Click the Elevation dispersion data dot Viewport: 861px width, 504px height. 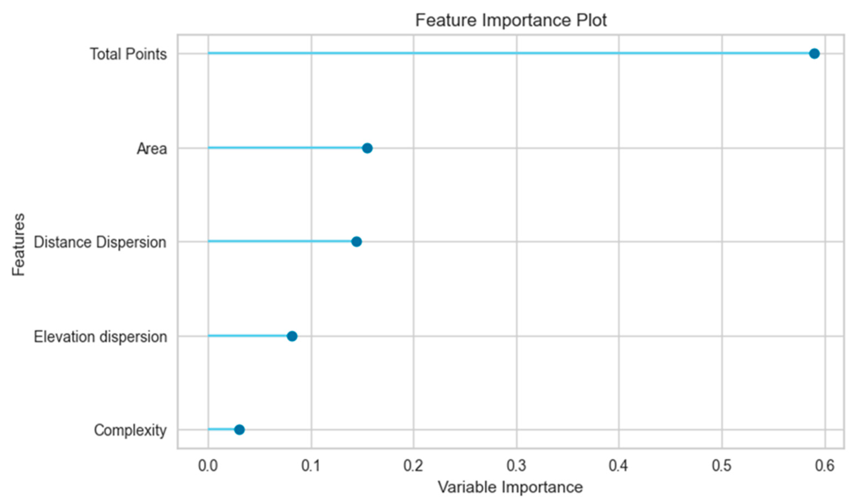292,336
